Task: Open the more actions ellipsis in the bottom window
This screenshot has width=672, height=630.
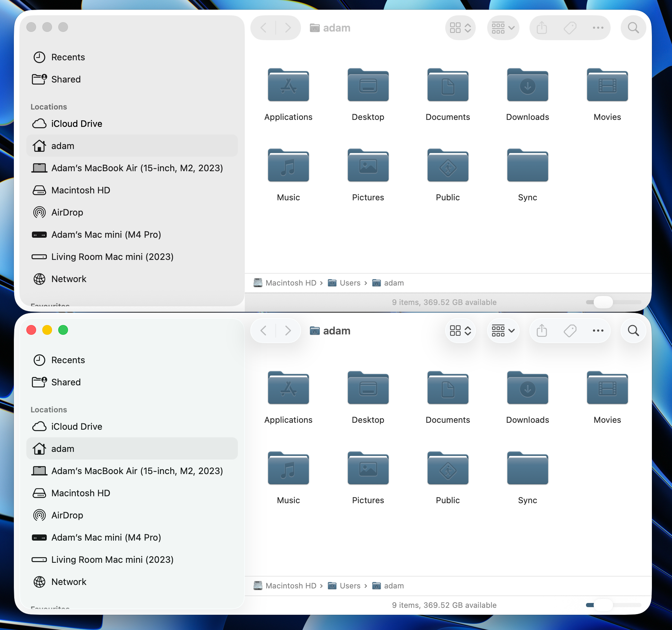Action: click(598, 331)
